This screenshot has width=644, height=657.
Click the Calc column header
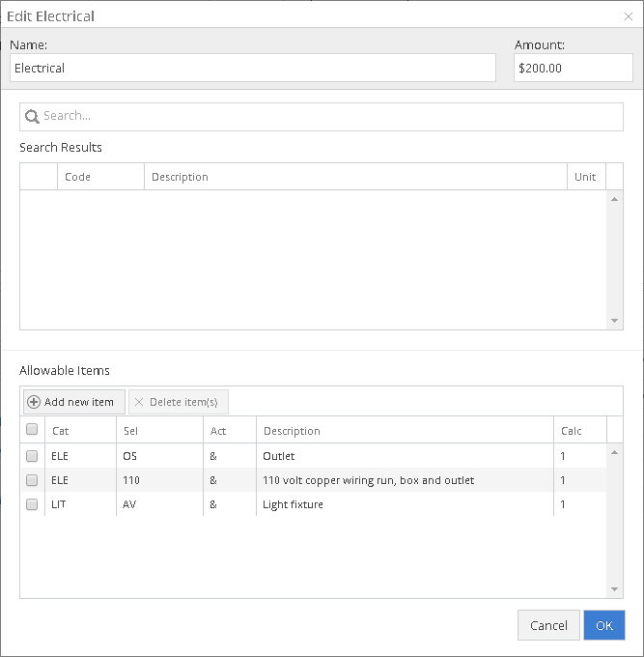coord(579,431)
